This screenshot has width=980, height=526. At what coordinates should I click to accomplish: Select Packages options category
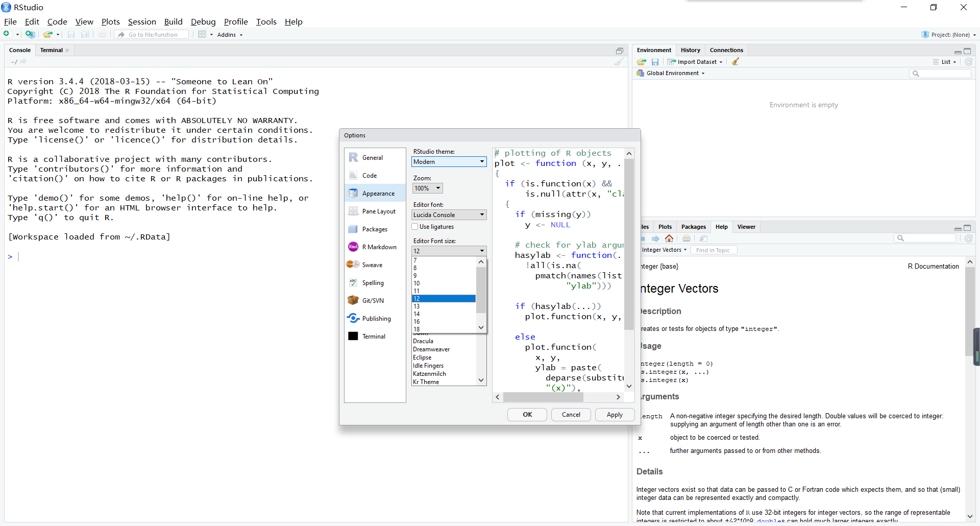pyautogui.click(x=375, y=229)
